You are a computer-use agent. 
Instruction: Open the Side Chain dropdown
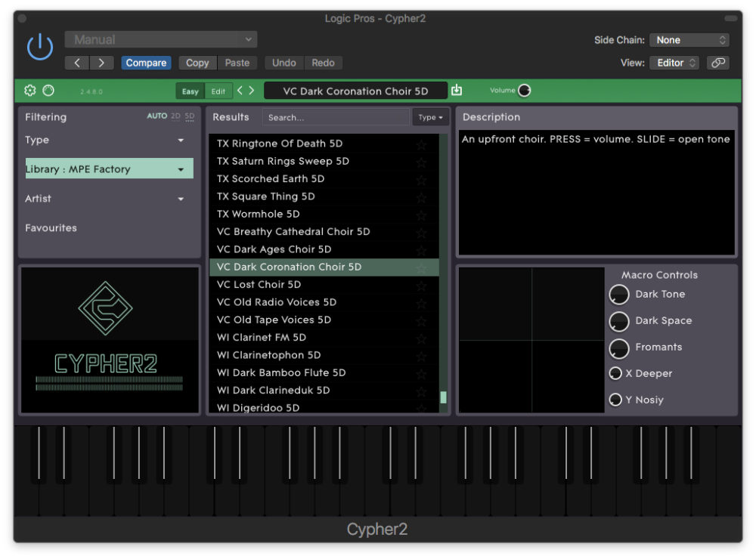tap(691, 40)
